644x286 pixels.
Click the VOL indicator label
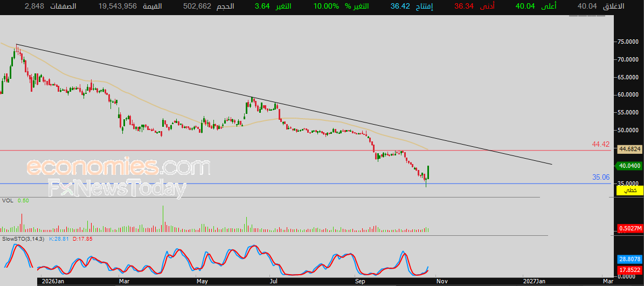click(x=6, y=200)
